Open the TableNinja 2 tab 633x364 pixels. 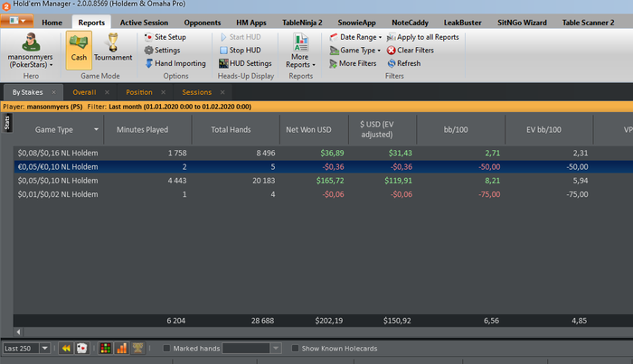(302, 23)
